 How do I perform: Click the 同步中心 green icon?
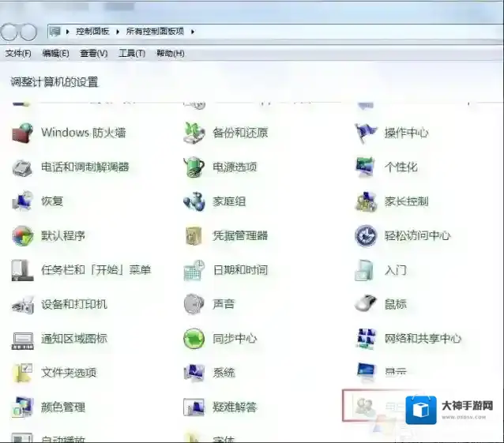click(x=194, y=339)
